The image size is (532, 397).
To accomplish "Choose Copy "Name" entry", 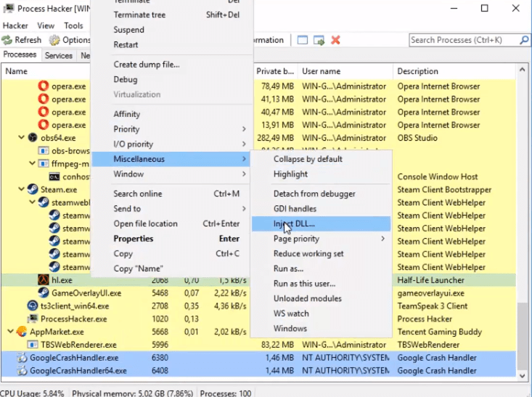I will [172, 269].
